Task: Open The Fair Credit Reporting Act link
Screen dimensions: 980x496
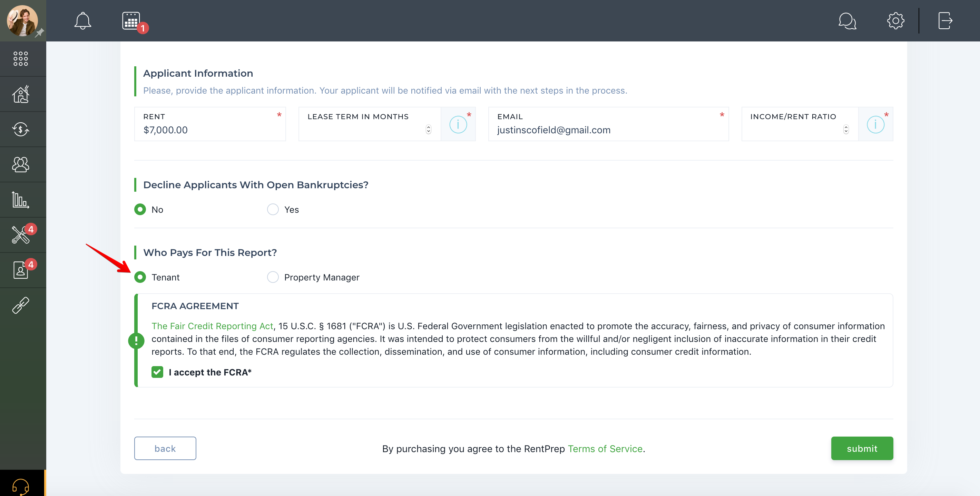Action: [x=212, y=326]
